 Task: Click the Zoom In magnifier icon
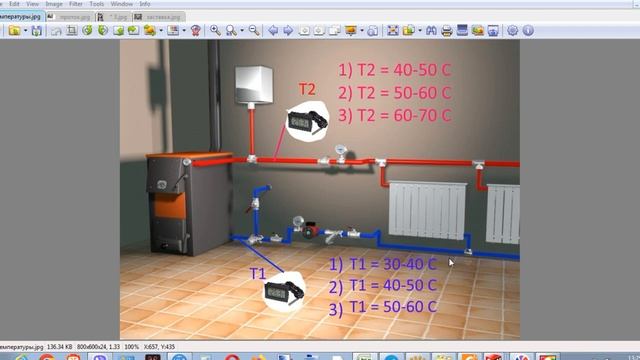pyautogui.click(x=215, y=31)
